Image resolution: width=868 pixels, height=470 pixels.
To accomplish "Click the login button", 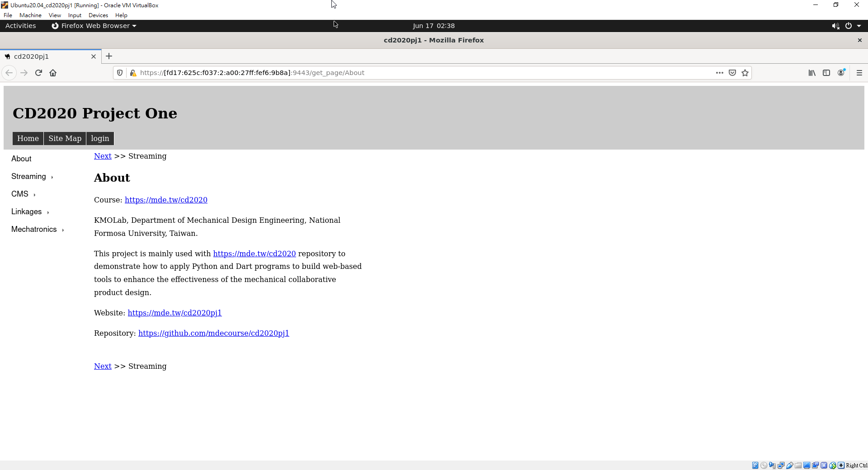I will click(x=100, y=138).
